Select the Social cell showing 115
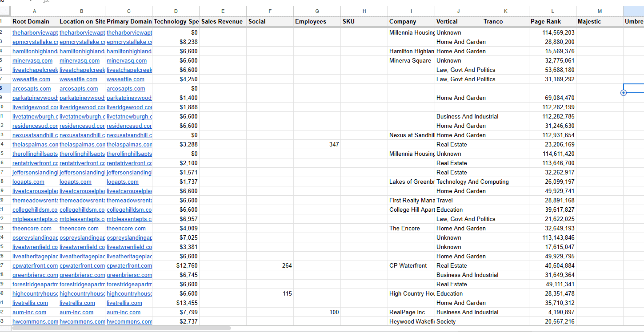The image size is (644, 332). [270, 293]
